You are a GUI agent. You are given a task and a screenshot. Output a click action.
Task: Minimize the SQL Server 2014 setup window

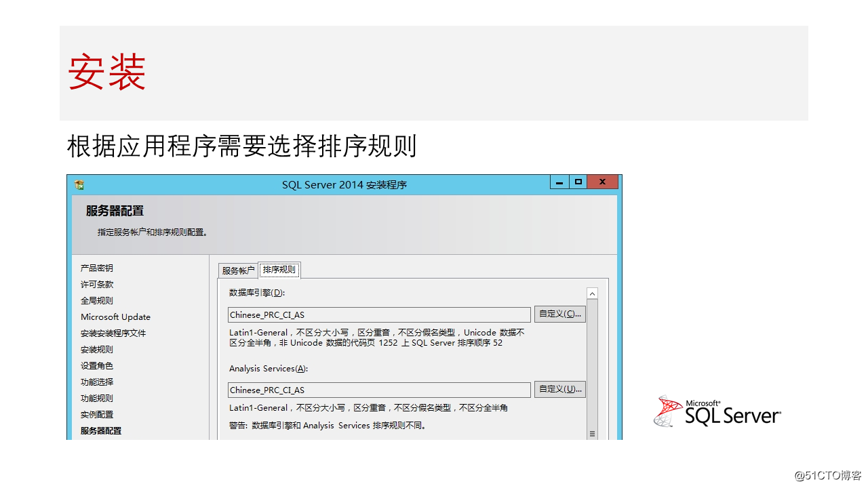(x=559, y=182)
